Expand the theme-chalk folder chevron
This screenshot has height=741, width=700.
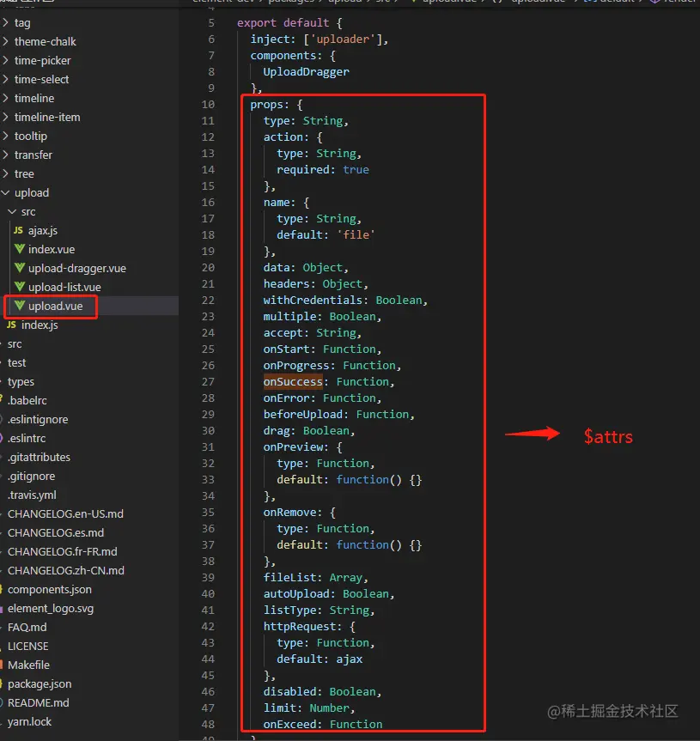(5, 41)
